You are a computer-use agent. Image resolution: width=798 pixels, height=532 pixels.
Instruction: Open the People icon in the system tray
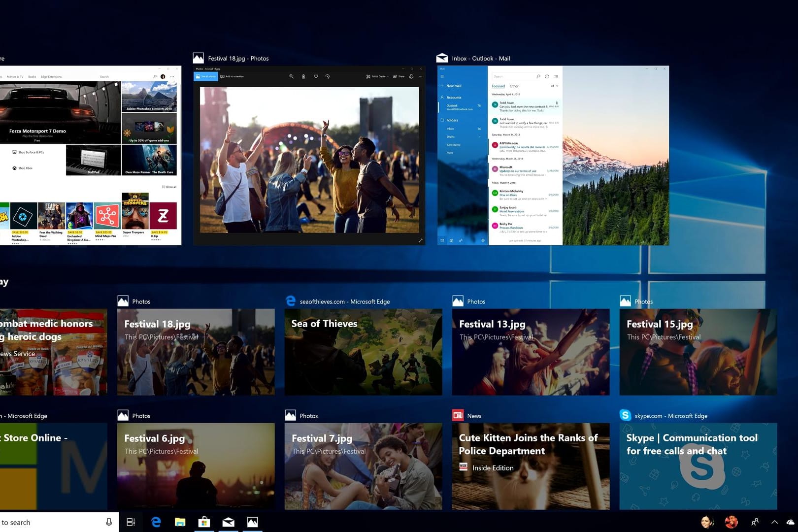pos(755,522)
